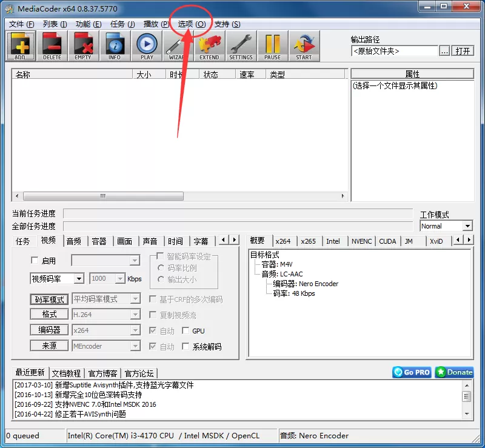Click the ADD file toolbar icon
This screenshot has width=485, height=448.
click(21, 46)
